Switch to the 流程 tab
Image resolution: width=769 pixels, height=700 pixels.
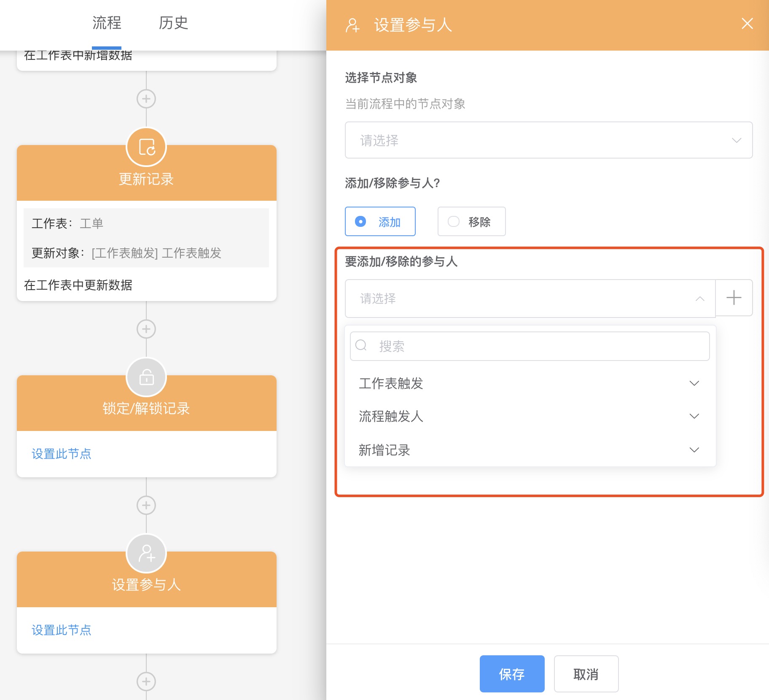point(107,23)
